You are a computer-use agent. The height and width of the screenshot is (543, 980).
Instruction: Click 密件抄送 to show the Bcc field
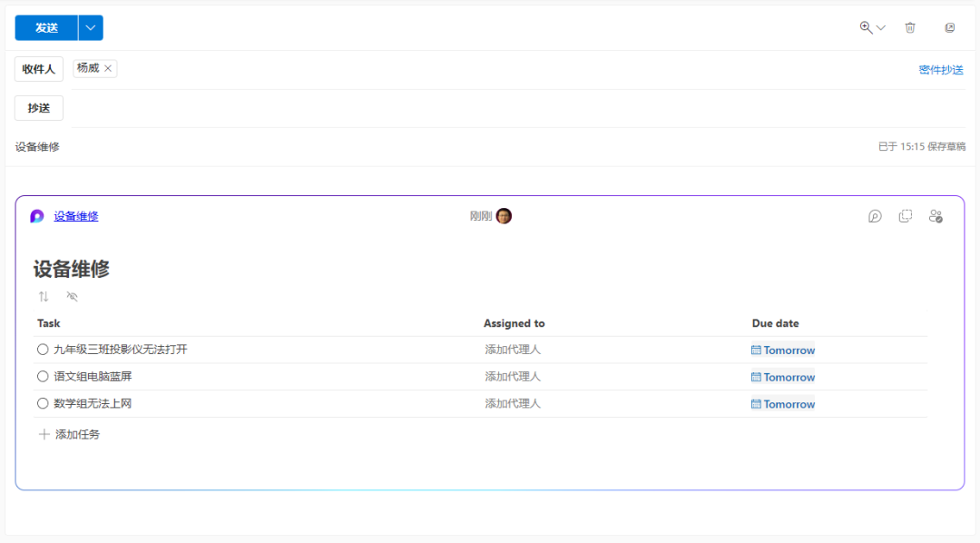(940, 69)
